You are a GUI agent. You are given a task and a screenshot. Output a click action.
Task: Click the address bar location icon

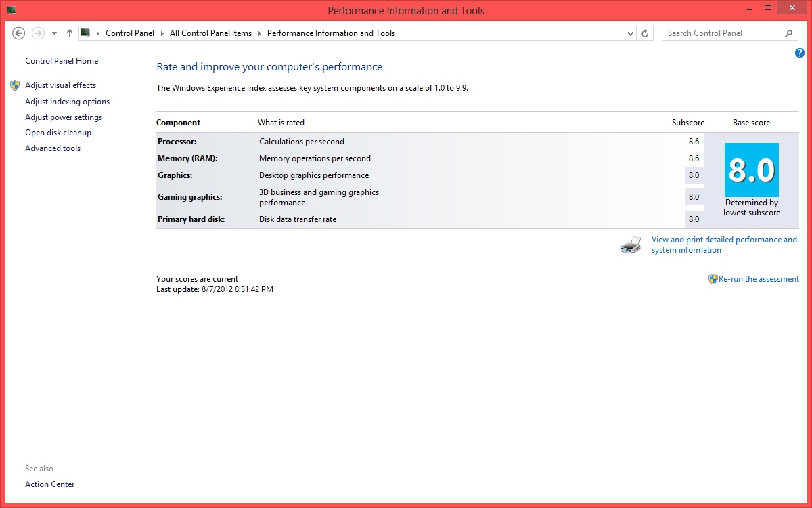coord(85,33)
